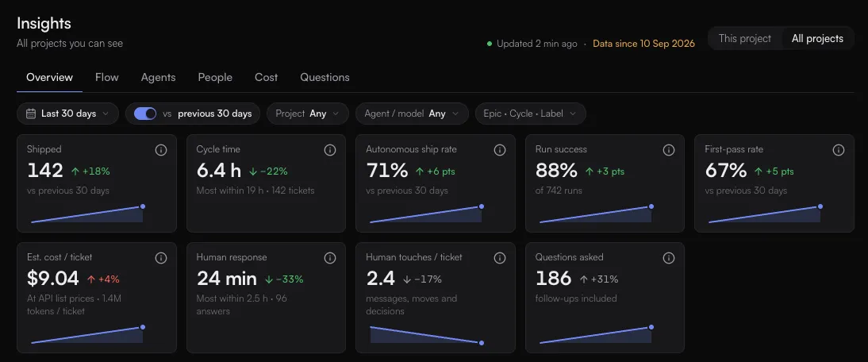Show info for Human touches / ticket
The width and height of the screenshot is (868, 362).
pyautogui.click(x=499, y=258)
